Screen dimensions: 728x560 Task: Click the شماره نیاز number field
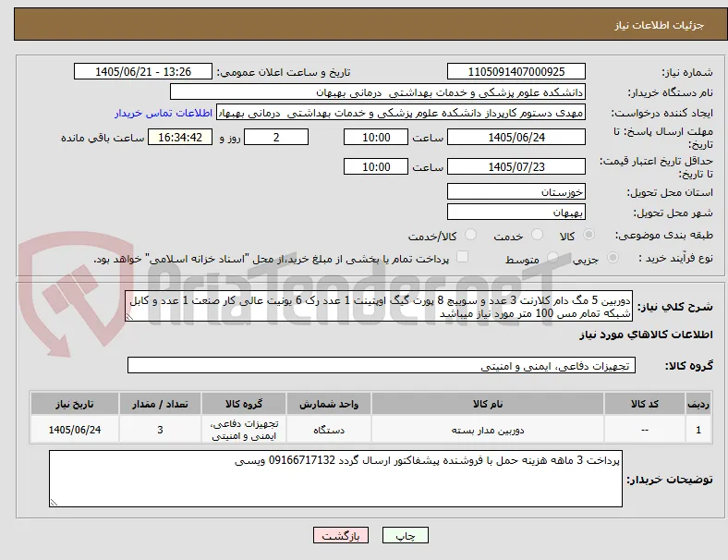(x=516, y=72)
